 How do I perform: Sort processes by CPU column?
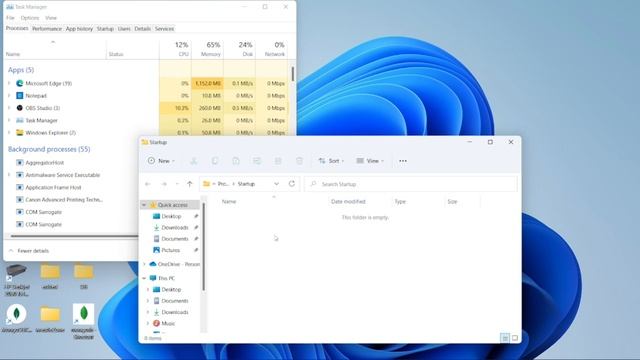coord(176,49)
